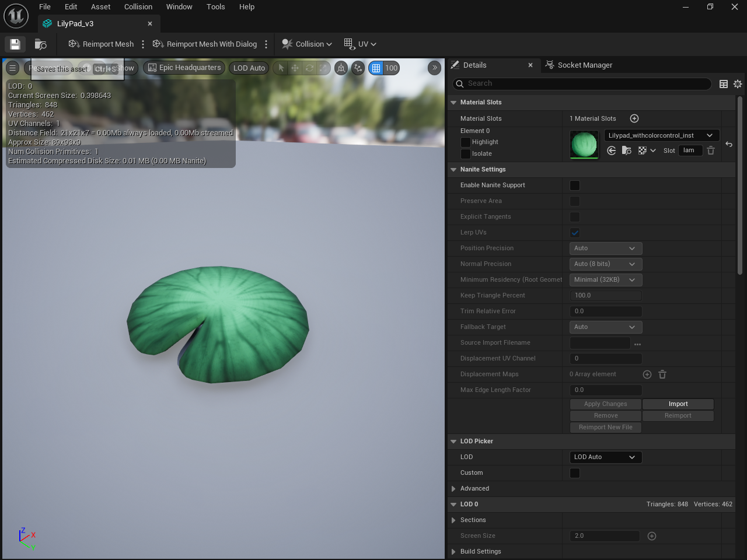Viewport: 747px width, 560px height.
Task: Toggle coordinate system cube icon
Action: [341, 68]
